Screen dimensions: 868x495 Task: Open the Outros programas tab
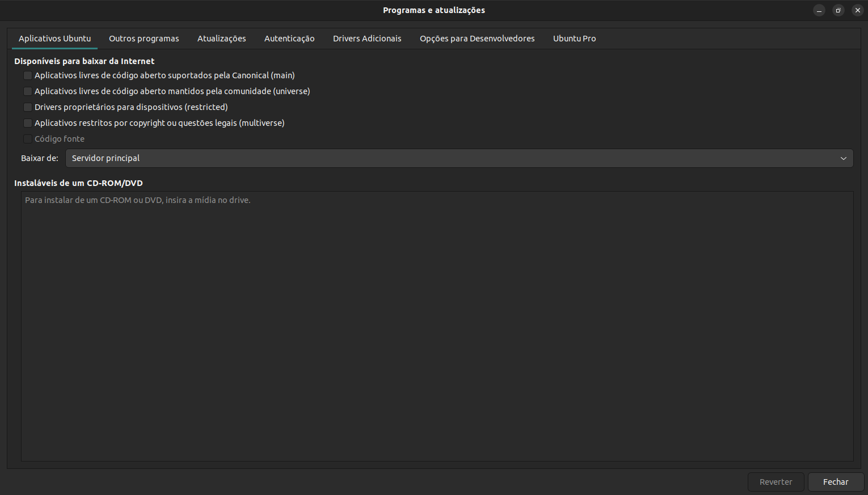click(x=144, y=39)
